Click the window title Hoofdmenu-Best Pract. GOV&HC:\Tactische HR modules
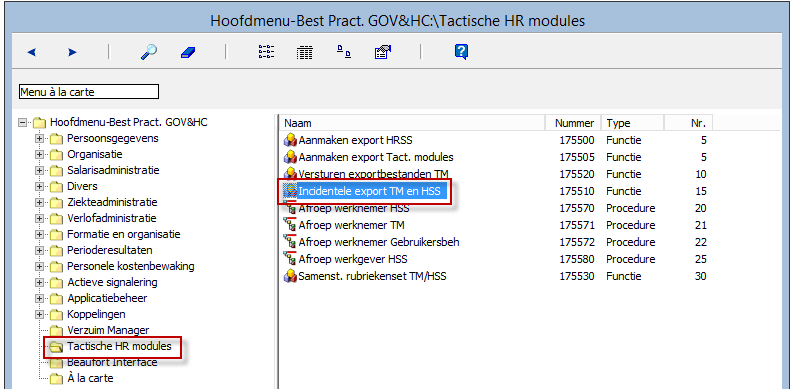The image size is (796, 389). tap(397, 21)
